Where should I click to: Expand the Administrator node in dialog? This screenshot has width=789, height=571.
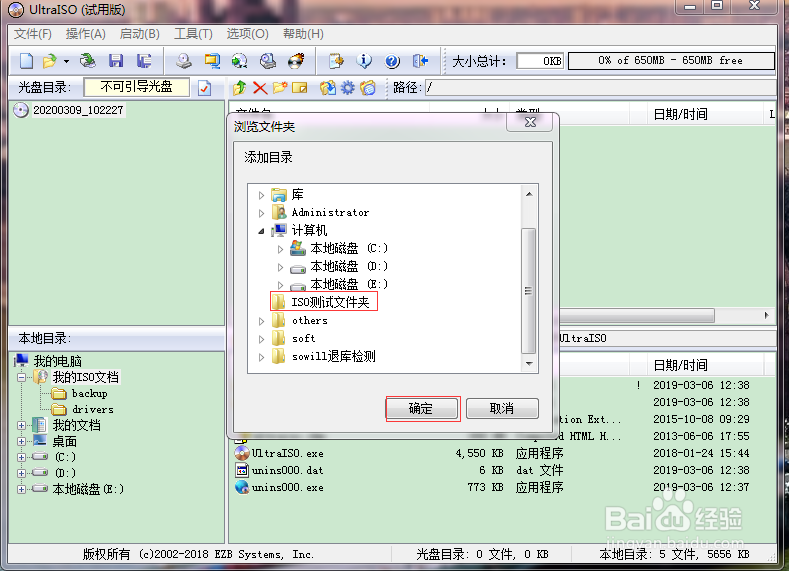point(261,213)
